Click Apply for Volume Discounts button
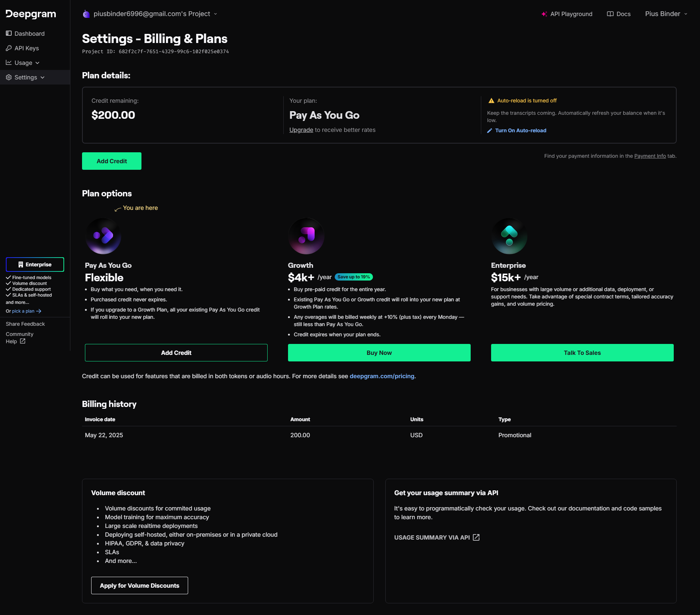Image resolution: width=700 pixels, height=615 pixels. pyautogui.click(x=139, y=585)
